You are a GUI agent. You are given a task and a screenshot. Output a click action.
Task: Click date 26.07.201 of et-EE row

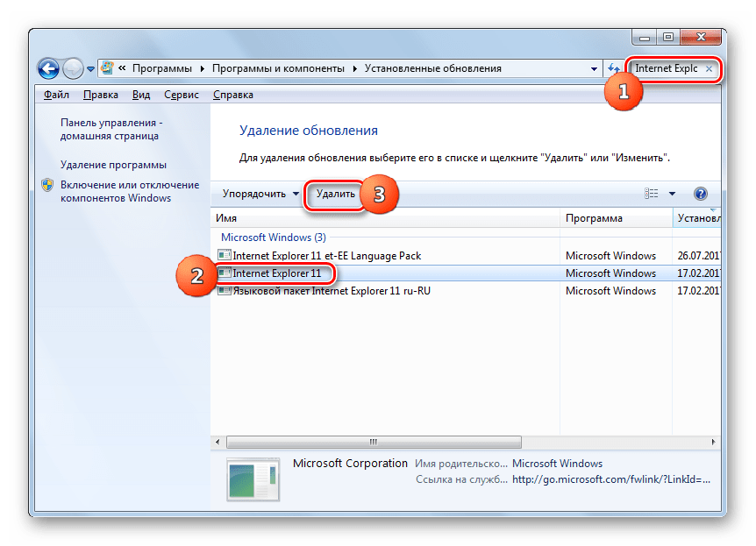[x=699, y=256]
